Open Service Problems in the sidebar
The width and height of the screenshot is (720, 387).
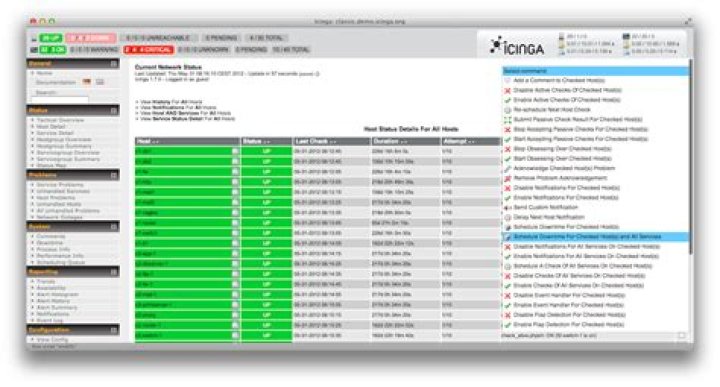pyautogui.click(x=60, y=185)
